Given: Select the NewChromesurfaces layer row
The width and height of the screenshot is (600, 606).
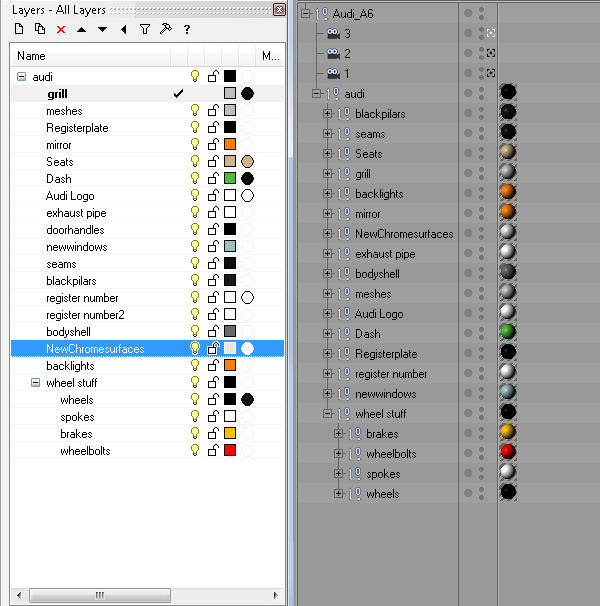Looking at the screenshot, I should tap(147, 349).
